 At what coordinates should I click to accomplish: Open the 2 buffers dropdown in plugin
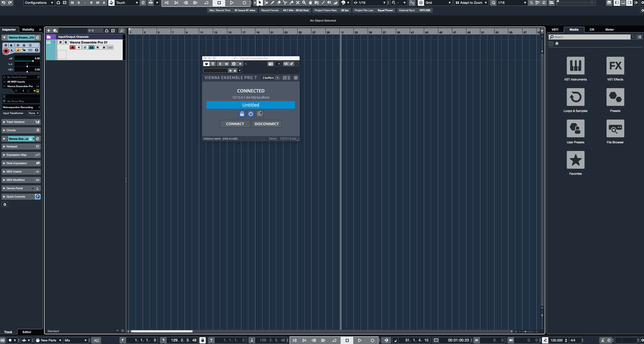[x=271, y=78]
